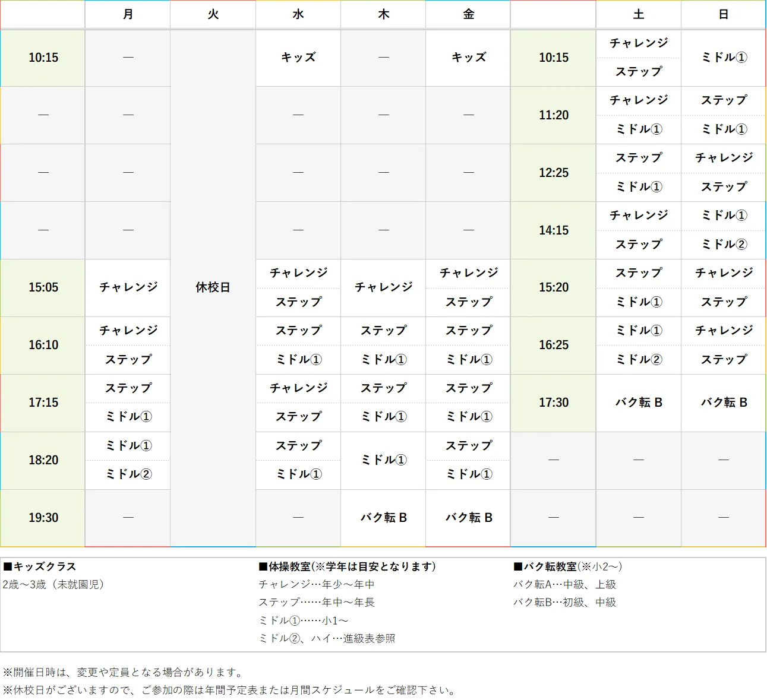The width and height of the screenshot is (767, 700).
Task: Click the 火曜日 休校日 cell
Action: tap(213, 287)
